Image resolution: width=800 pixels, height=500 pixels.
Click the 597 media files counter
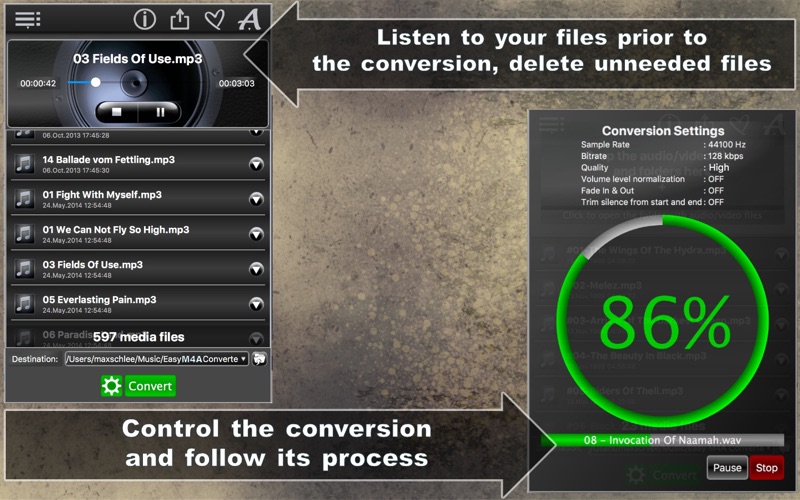pyautogui.click(x=139, y=337)
